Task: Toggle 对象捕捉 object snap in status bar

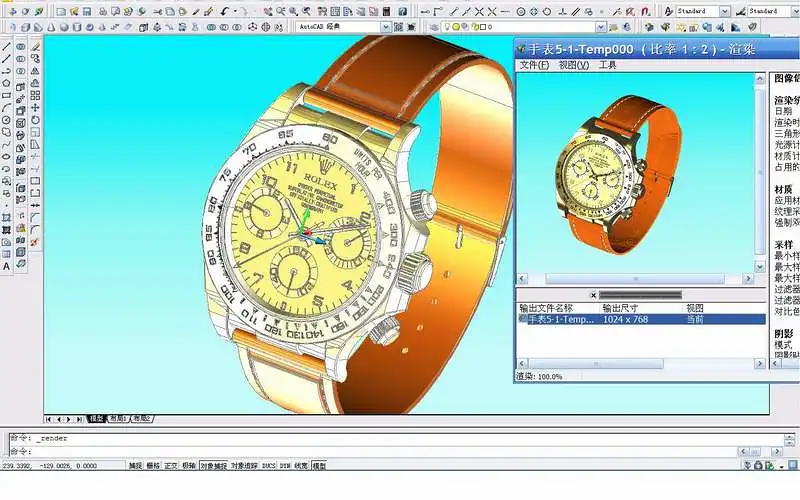Action: click(213, 466)
